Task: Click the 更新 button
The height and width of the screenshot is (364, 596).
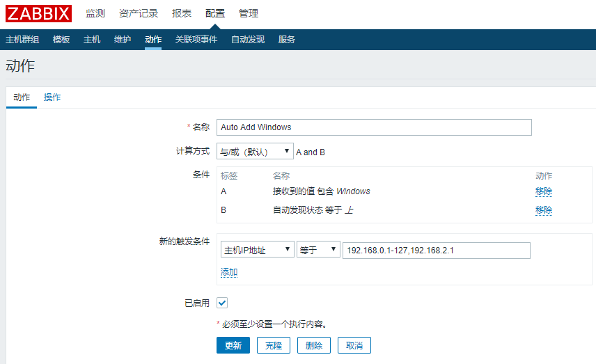Action: (x=233, y=345)
